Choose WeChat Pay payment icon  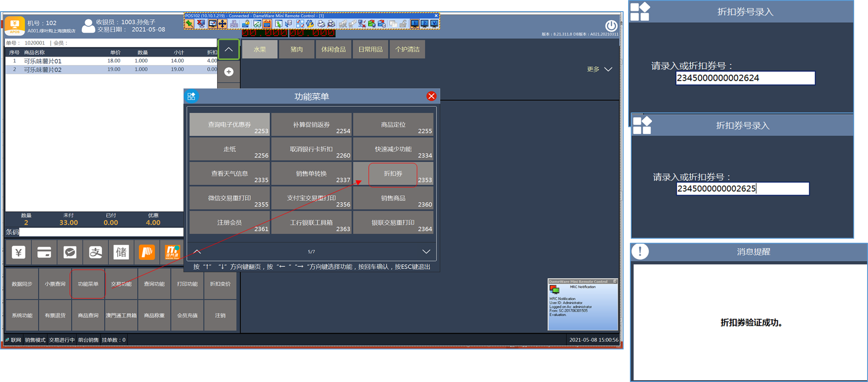pos(70,253)
